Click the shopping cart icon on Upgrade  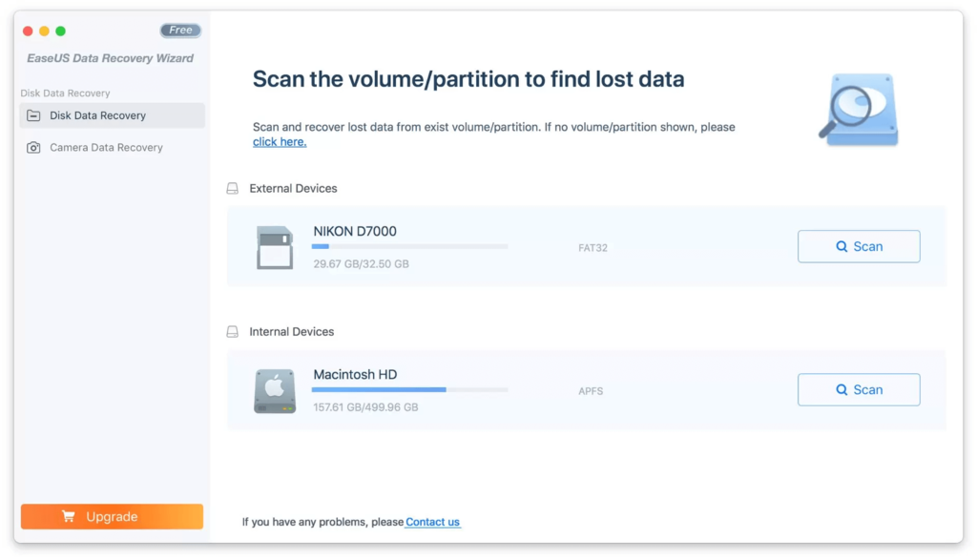[x=69, y=517]
